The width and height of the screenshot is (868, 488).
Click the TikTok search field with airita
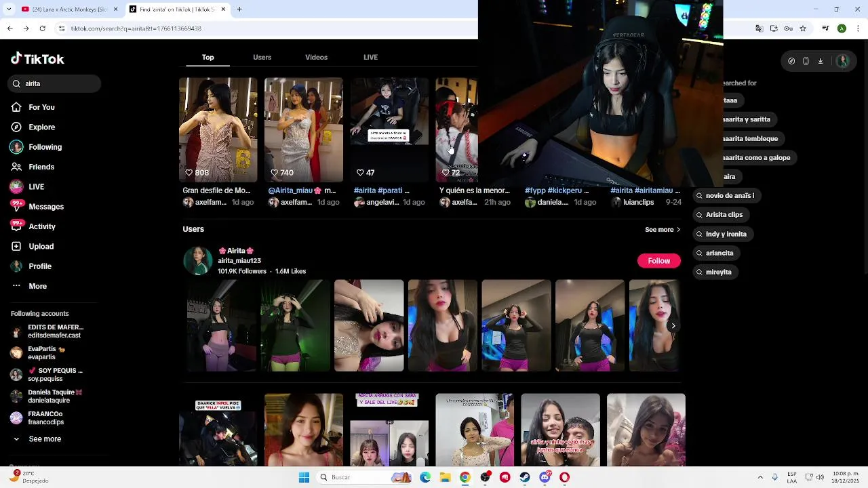tap(54, 83)
